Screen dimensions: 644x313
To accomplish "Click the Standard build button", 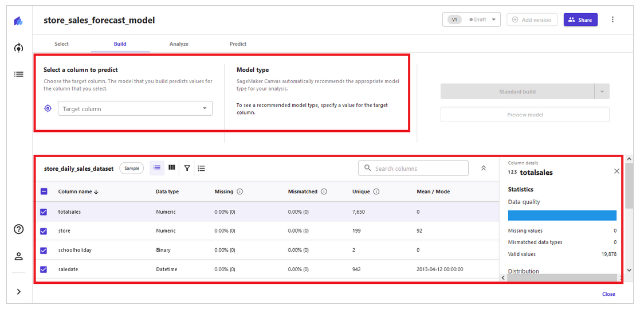I will tap(517, 92).
